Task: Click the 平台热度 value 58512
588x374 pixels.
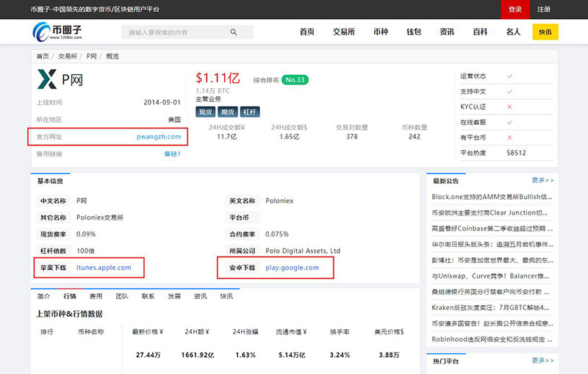Action: point(517,153)
